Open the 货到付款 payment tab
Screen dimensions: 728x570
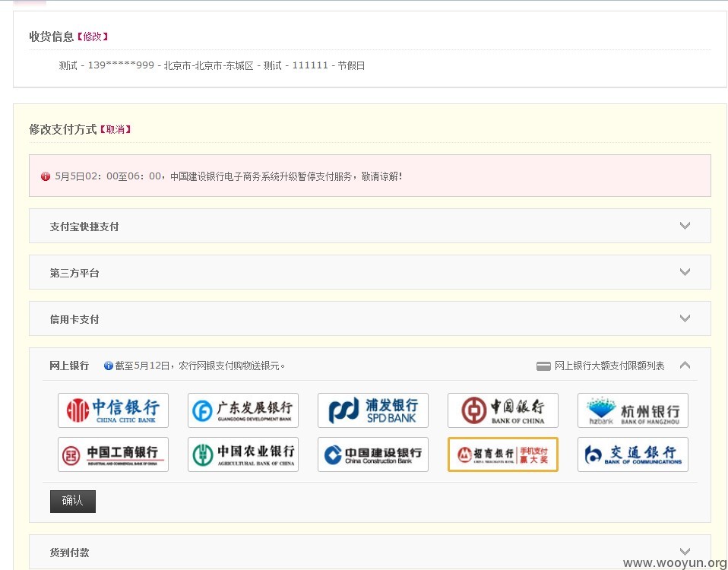tap(369, 552)
